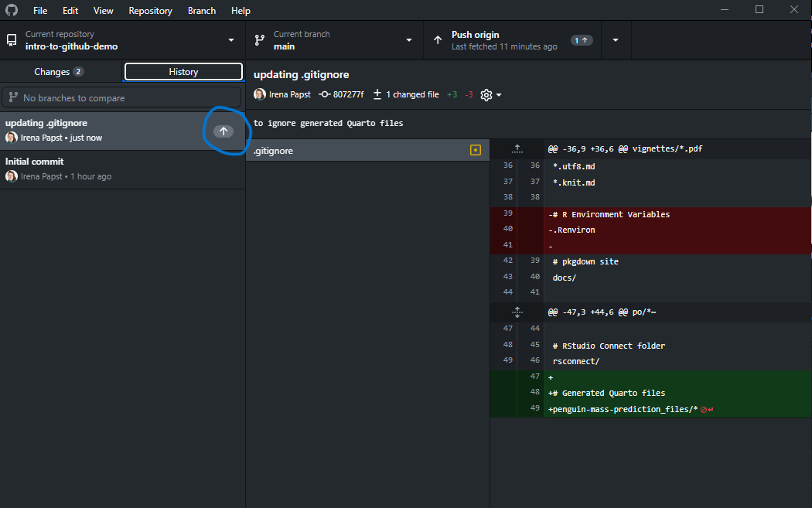Open the dropdown arrow beside Push origin

616,40
